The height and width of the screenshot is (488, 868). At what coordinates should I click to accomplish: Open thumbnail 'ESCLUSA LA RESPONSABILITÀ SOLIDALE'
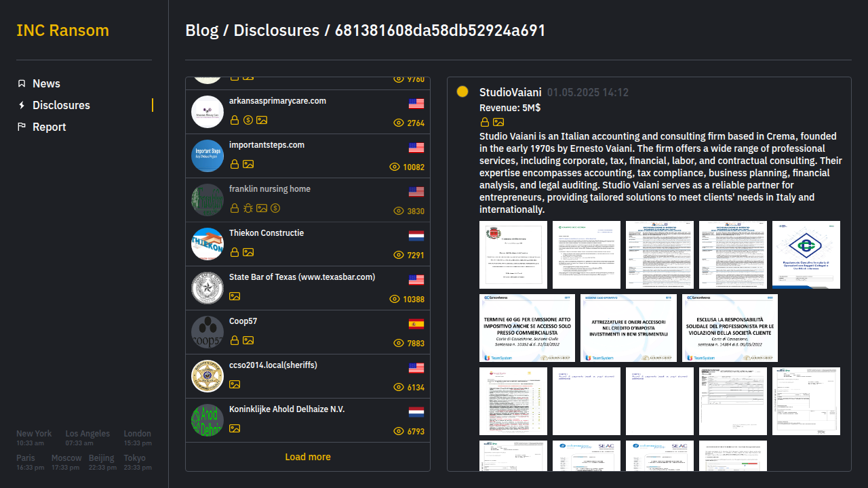730,328
